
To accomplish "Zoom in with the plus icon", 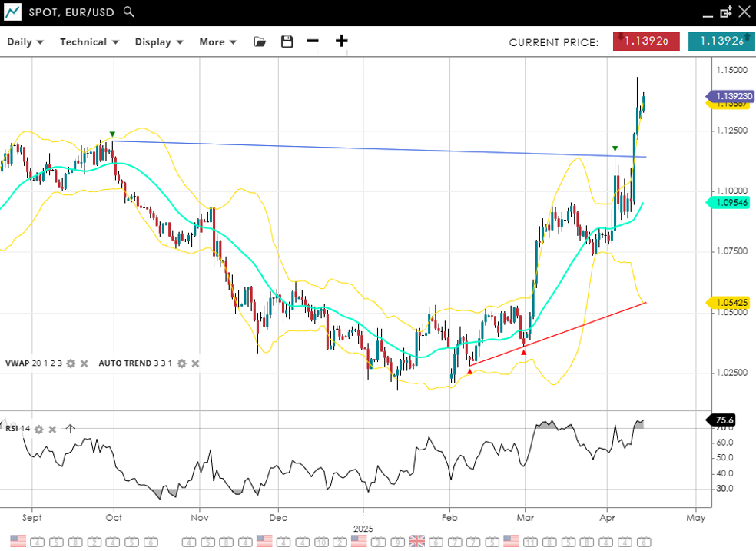I will [341, 41].
